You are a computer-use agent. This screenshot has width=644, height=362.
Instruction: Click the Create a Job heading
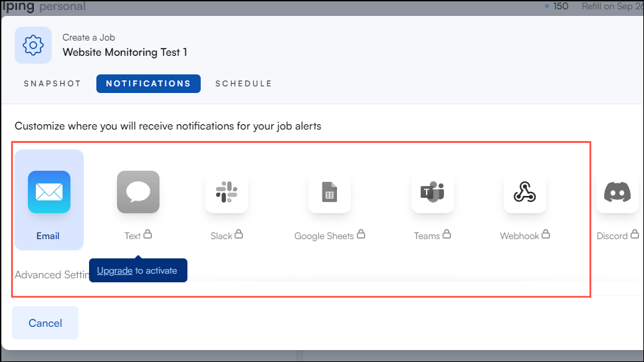88,37
